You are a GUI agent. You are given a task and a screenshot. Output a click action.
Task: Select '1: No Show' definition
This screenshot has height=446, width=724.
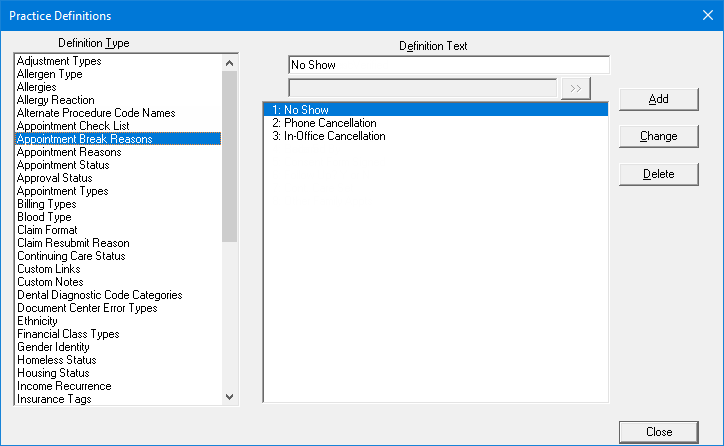pyautogui.click(x=435, y=110)
